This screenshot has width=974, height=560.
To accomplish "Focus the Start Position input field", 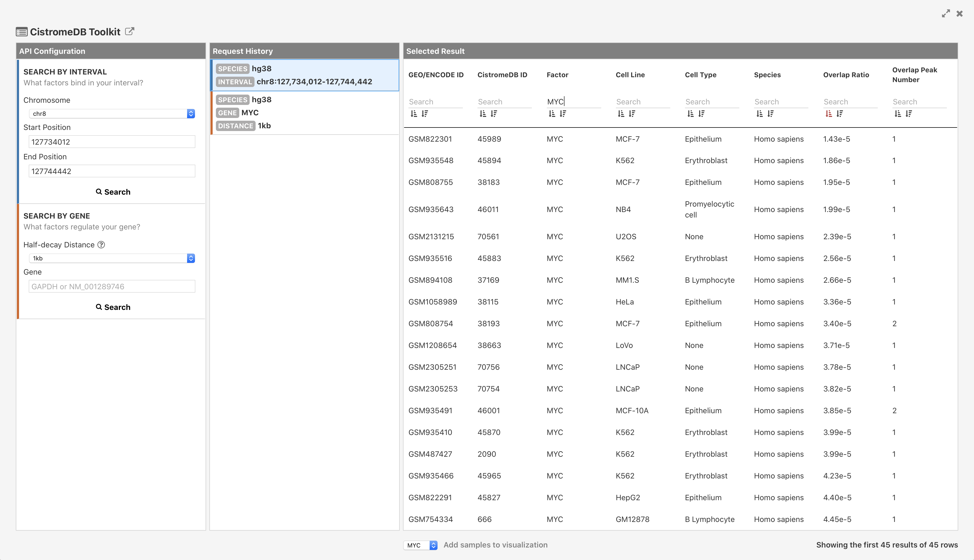I will (x=112, y=142).
